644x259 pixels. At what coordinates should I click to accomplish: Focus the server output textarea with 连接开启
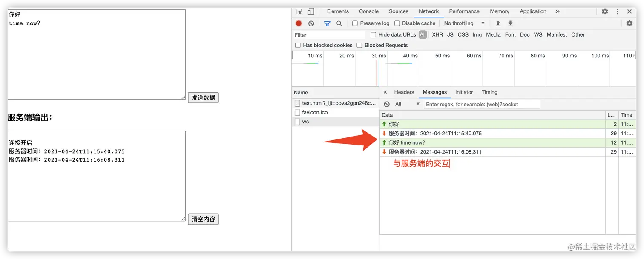click(x=97, y=176)
